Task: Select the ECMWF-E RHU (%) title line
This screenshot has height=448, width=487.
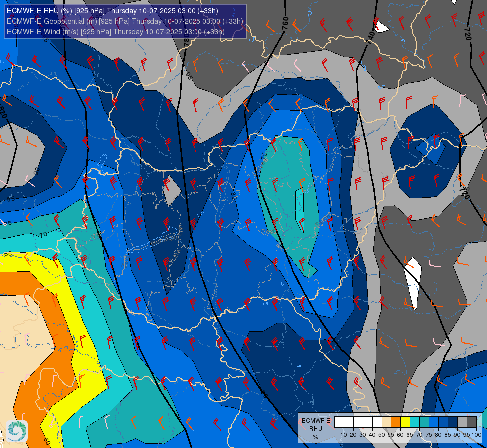Action: coord(112,11)
